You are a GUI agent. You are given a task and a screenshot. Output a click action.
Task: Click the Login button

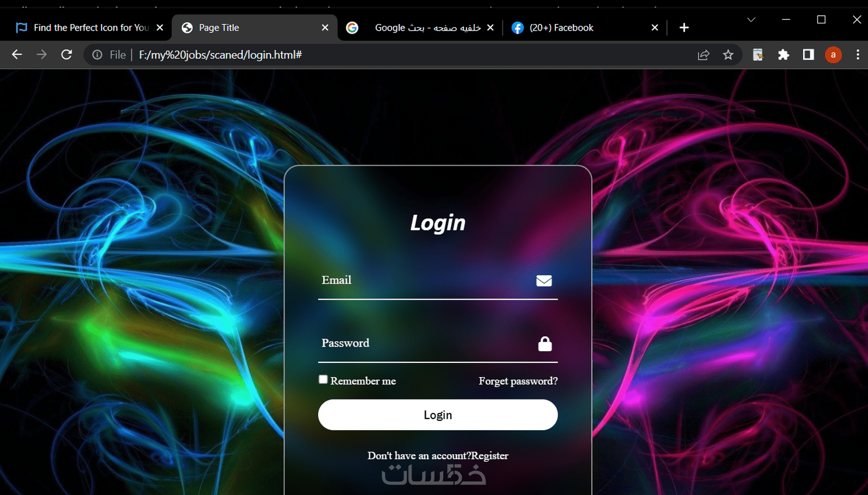click(438, 414)
